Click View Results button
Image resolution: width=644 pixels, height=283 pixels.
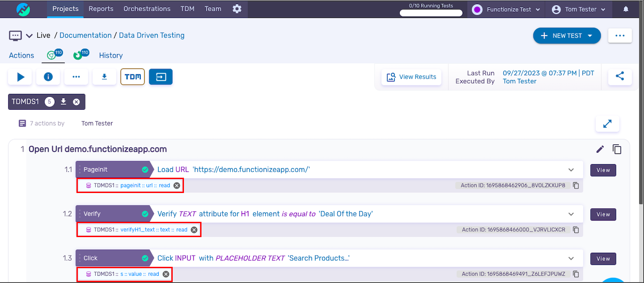click(411, 77)
